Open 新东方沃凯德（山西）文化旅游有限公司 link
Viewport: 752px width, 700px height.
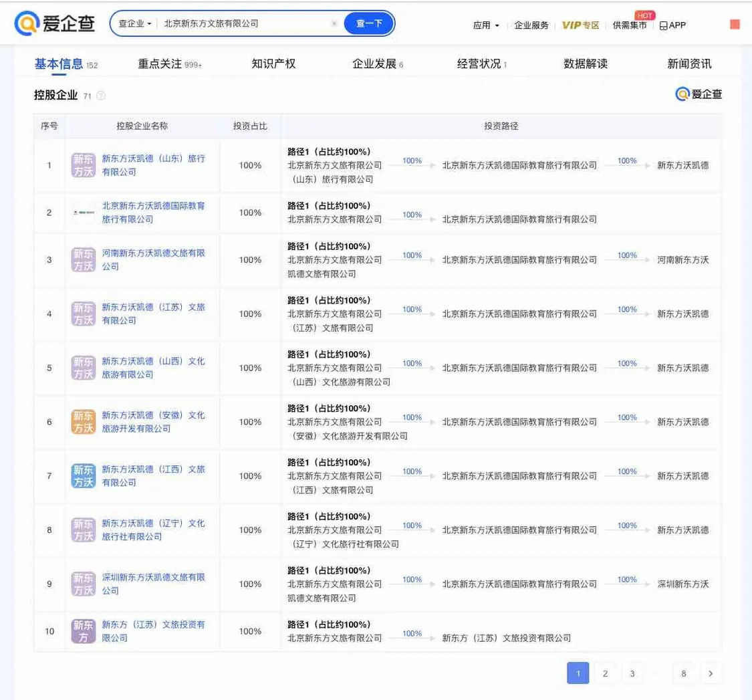point(154,368)
